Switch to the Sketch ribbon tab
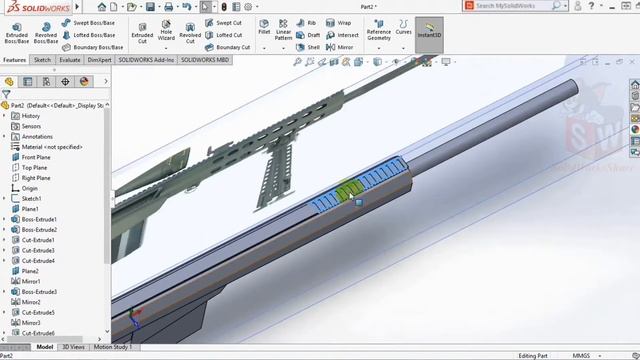 (42, 60)
